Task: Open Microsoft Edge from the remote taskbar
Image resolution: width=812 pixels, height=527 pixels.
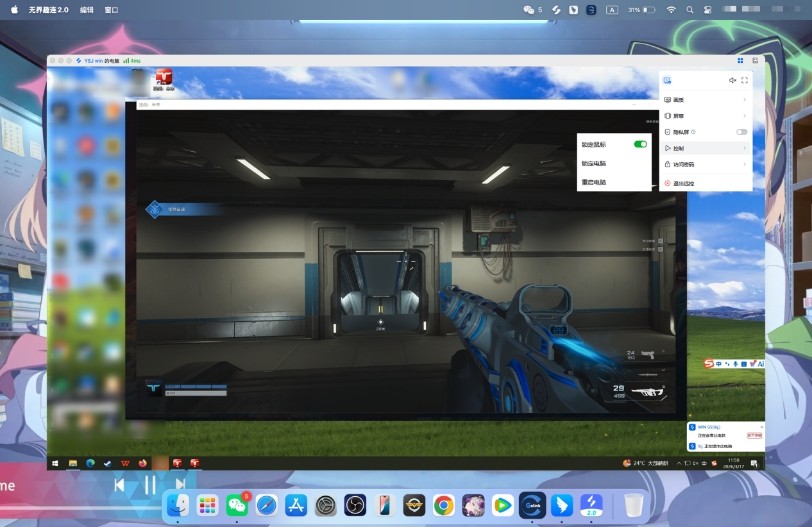Action: (x=90, y=463)
